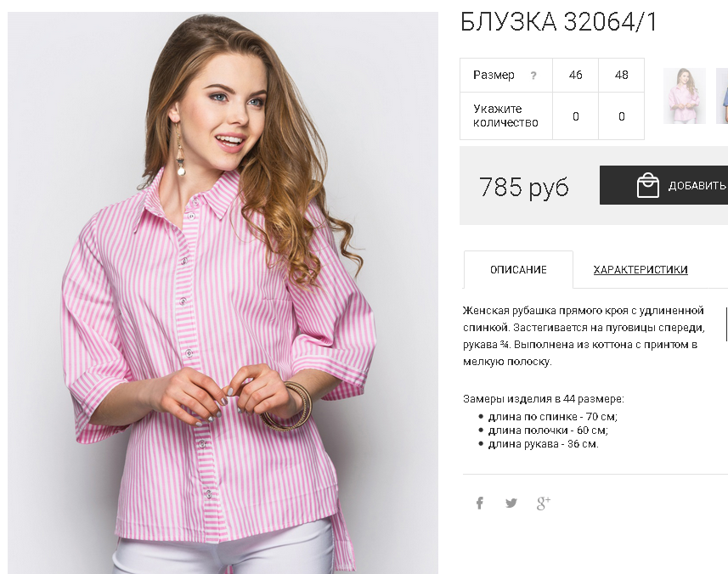The width and height of the screenshot is (728, 574).
Task: Click the Размер label
Action: pyautogui.click(x=494, y=76)
